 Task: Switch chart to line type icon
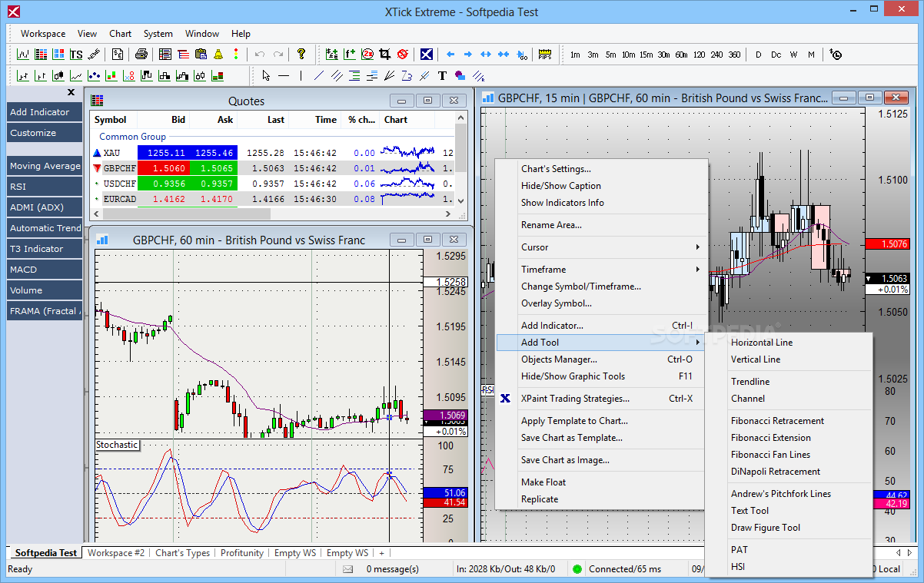(x=76, y=75)
